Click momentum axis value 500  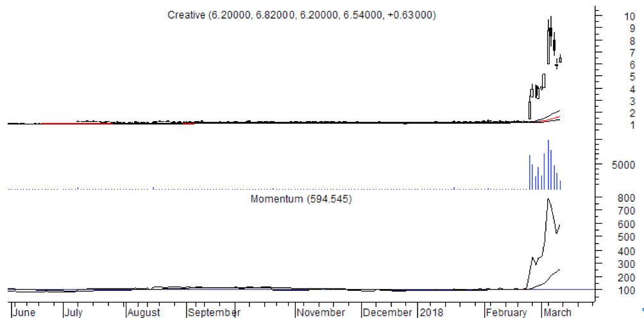pos(627,237)
